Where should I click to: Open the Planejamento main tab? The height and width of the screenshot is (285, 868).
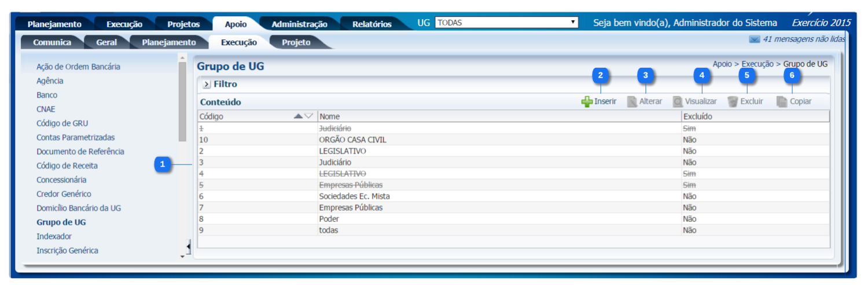[x=54, y=24]
